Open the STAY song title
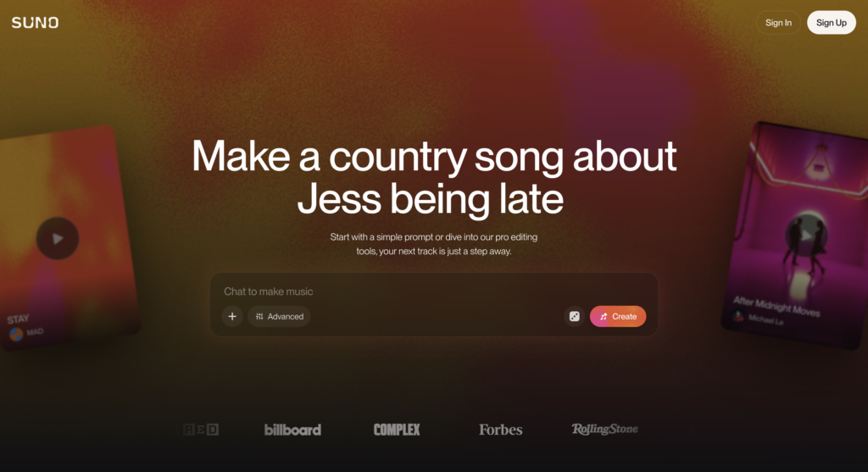The image size is (868, 472). click(18, 319)
